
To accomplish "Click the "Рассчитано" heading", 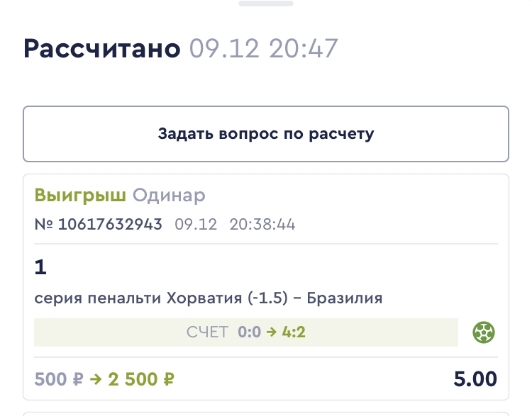I will point(102,49).
